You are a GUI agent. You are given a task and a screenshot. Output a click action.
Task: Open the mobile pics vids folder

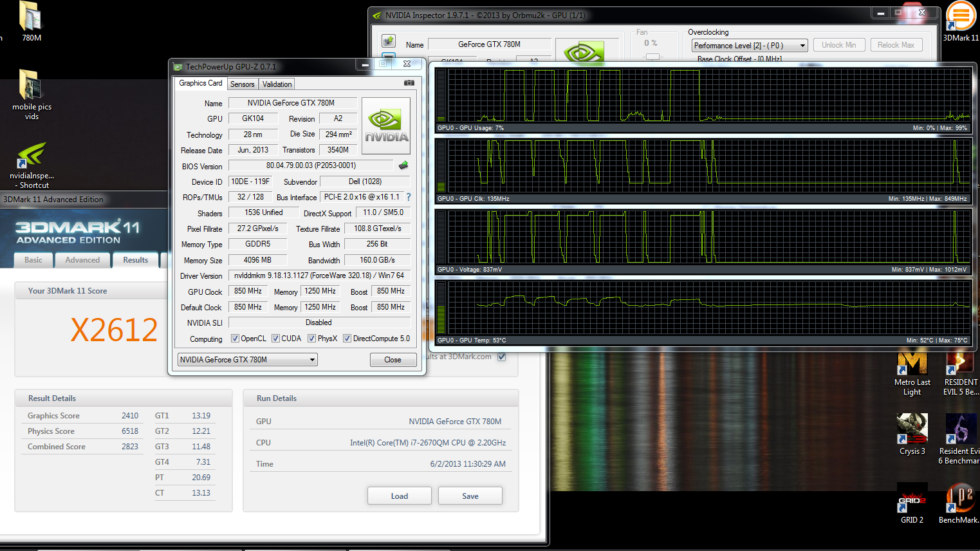point(31,84)
